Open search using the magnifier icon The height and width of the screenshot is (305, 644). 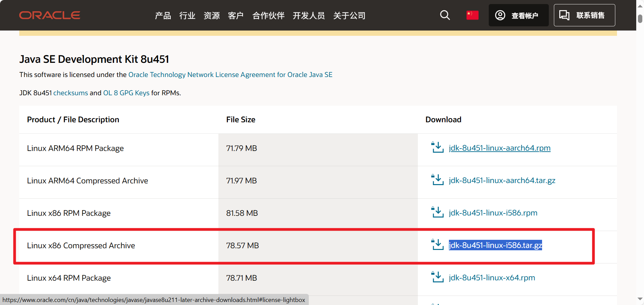(x=445, y=15)
